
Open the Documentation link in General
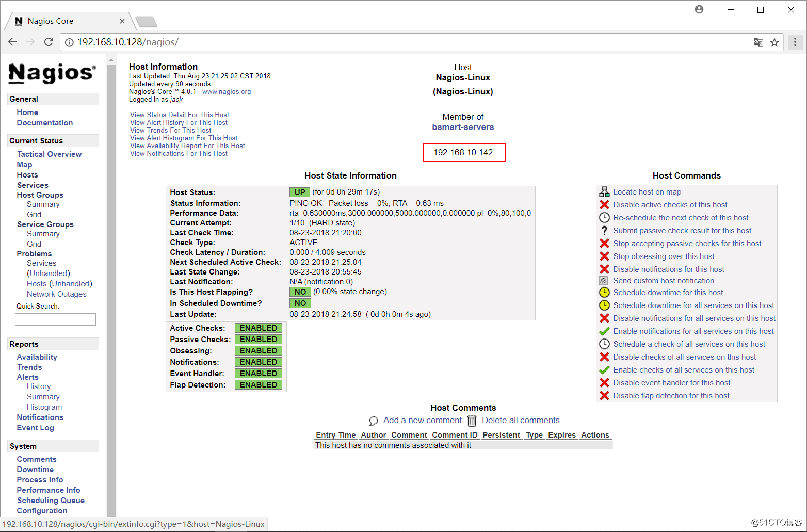(x=45, y=123)
